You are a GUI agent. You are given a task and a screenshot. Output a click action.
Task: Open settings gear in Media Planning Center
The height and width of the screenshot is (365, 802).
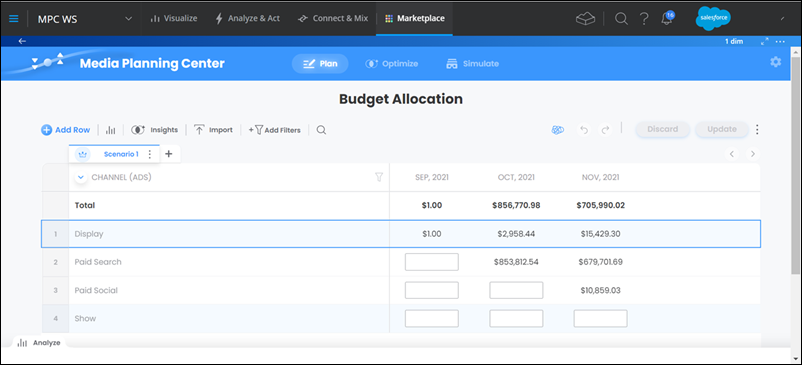click(775, 62)
